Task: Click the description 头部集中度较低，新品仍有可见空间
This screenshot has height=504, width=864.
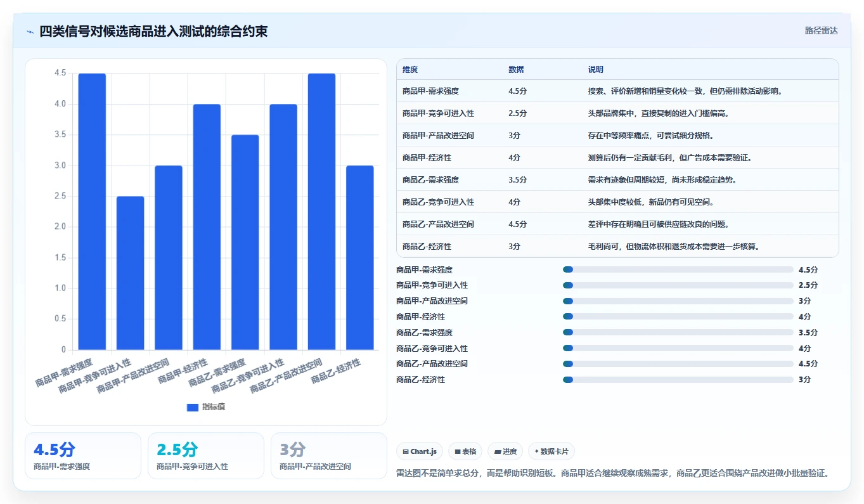Action: point(651,202)
